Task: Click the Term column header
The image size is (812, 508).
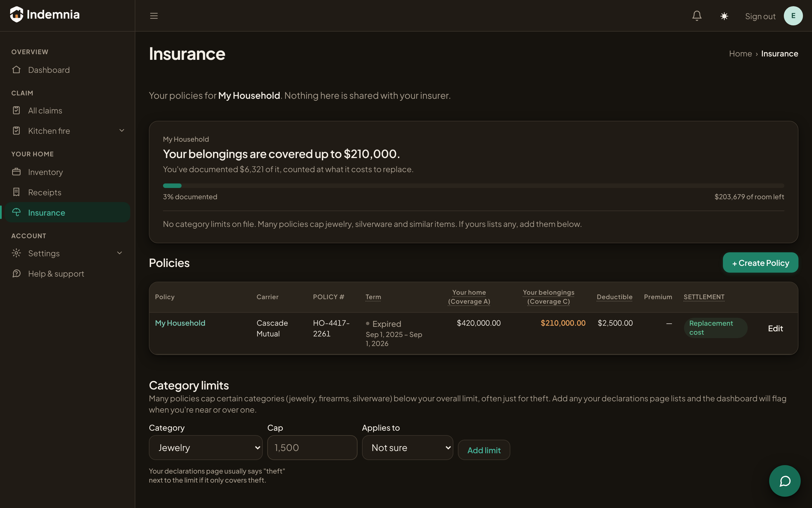Action: 373,297
